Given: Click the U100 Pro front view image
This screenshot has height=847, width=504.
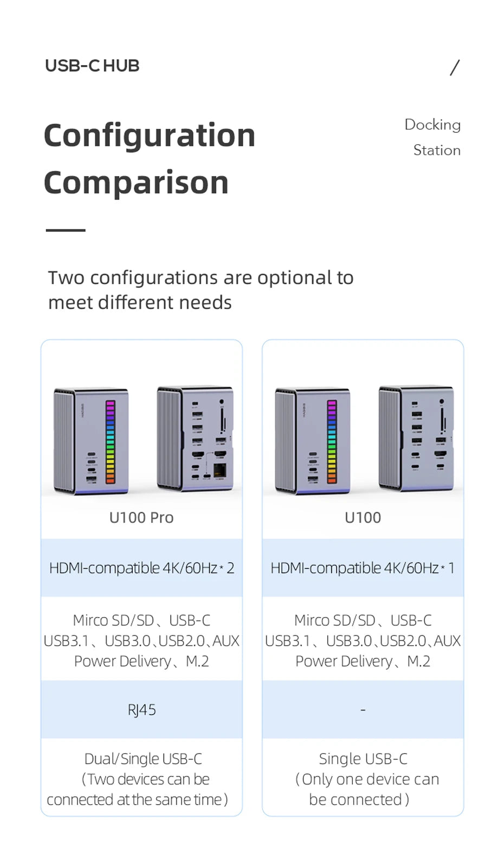Looking at the screenshot, I should [91, 440].
